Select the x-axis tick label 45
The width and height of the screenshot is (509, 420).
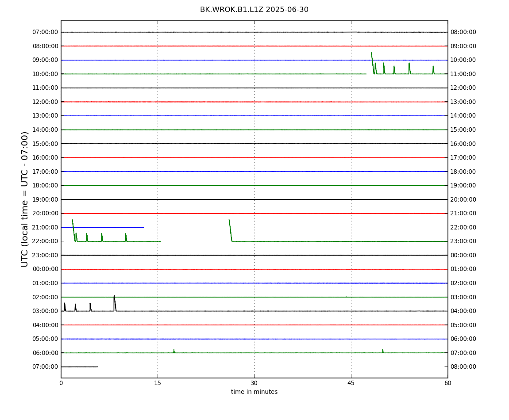(351, 383)
